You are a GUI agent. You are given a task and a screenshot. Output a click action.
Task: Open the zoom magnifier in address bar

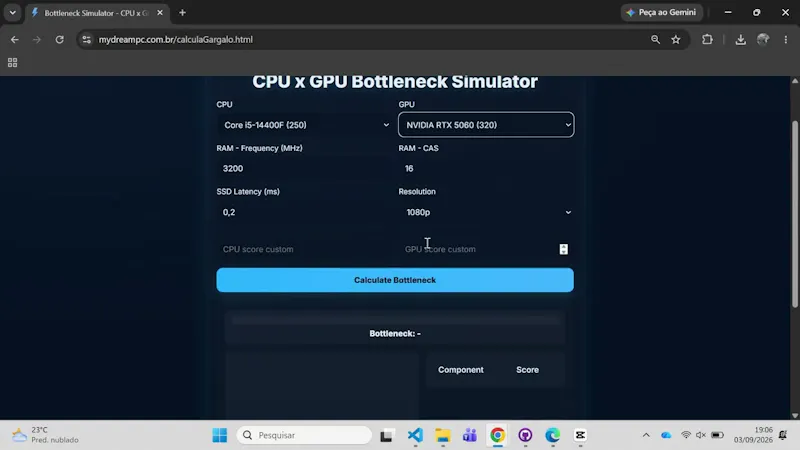pos(655,39)
